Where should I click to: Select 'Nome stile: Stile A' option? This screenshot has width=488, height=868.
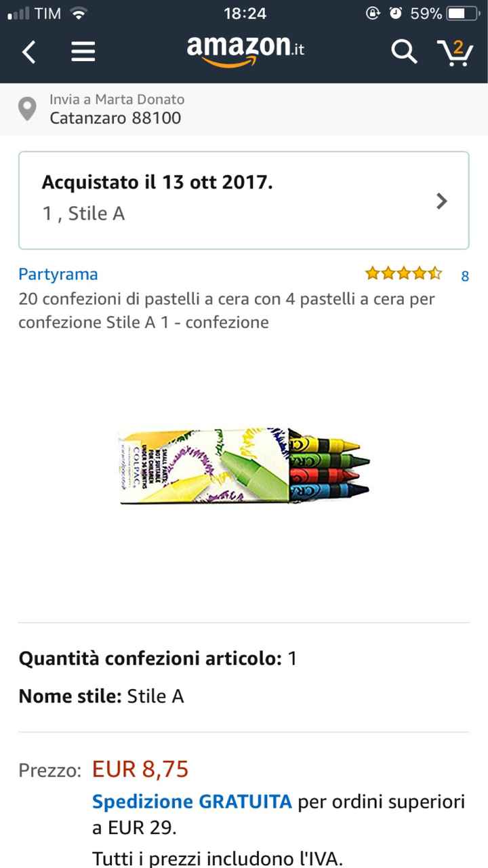pyautogui.click(x=102, y=696)
